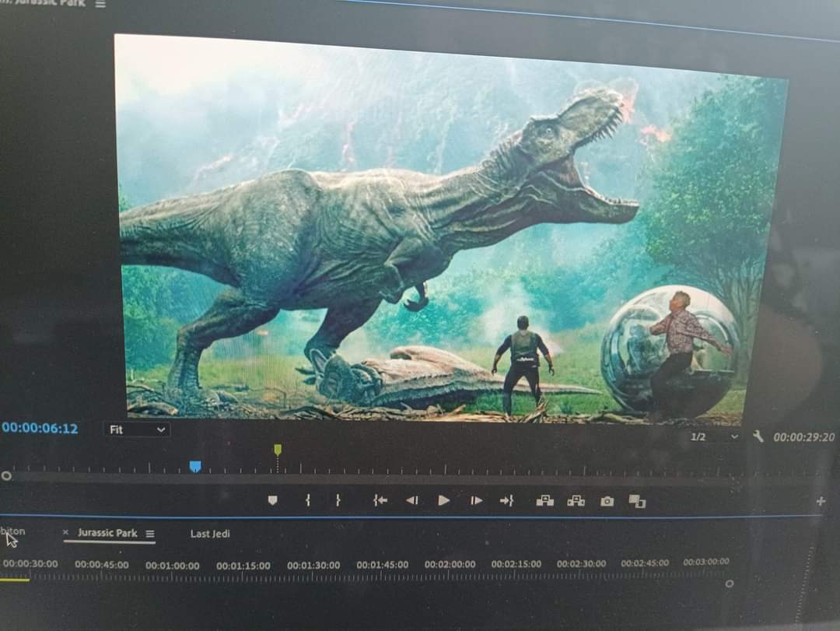Click the video preview frame of dinosaur

click(x=445, y=230)
